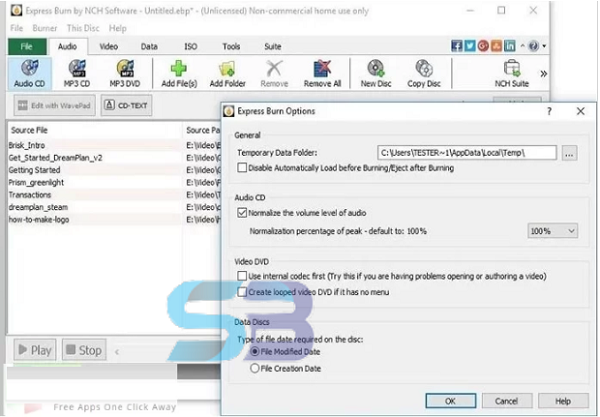Click the green File ribbon tab
The image size is (600, 417).
pyautogui.click(x=27, y=47)
